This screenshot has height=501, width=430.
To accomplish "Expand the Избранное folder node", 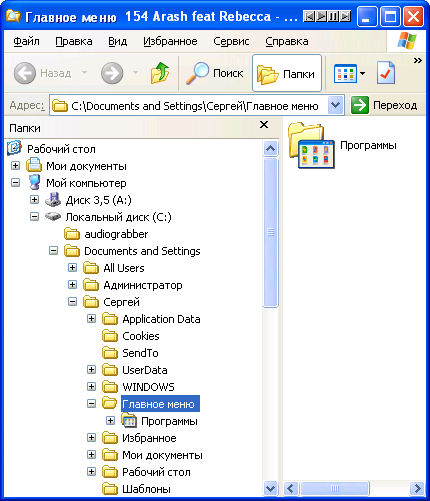I will tap(91, 437).
